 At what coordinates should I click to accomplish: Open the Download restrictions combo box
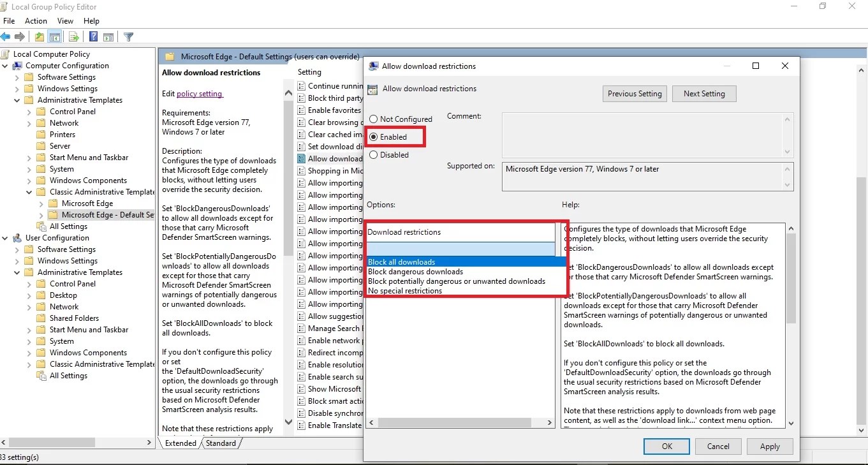(x=460, y=249)
